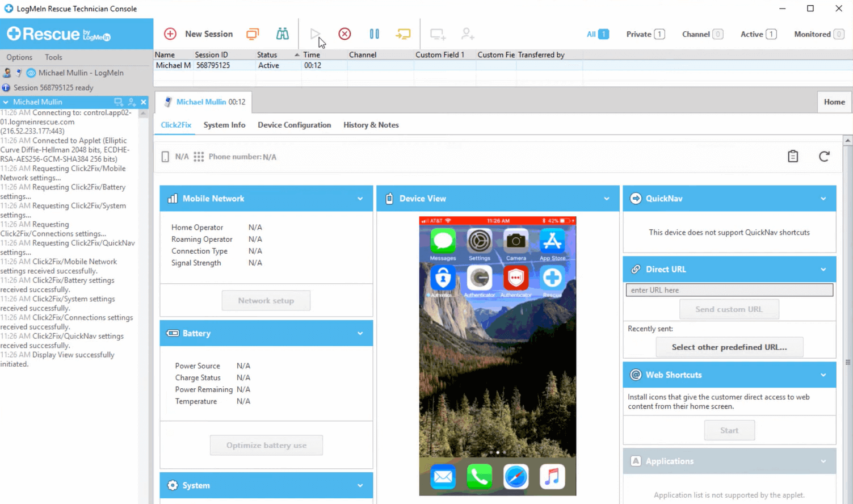Click the red end session X icon

(x=344, y=34)
